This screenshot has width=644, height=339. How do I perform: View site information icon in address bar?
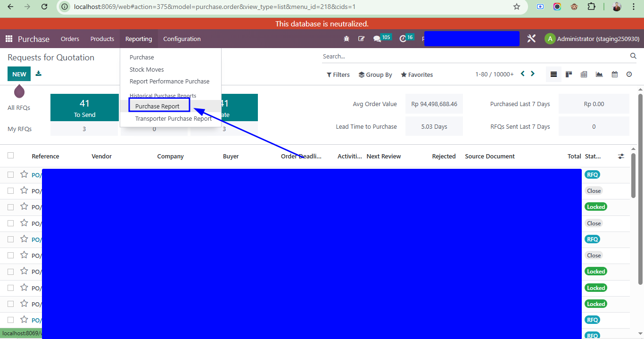pyautogui.click(x=65, y=7)
